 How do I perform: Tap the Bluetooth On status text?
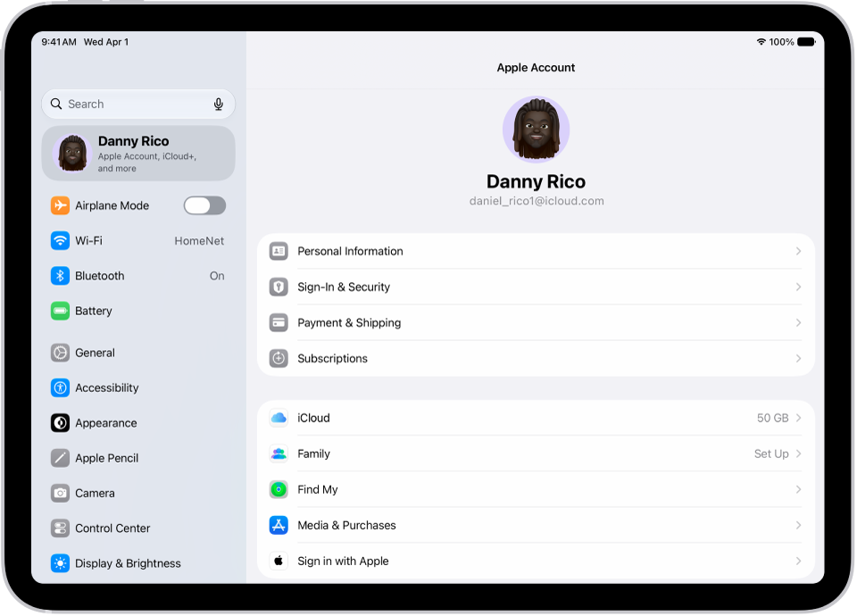coord(217,276)
